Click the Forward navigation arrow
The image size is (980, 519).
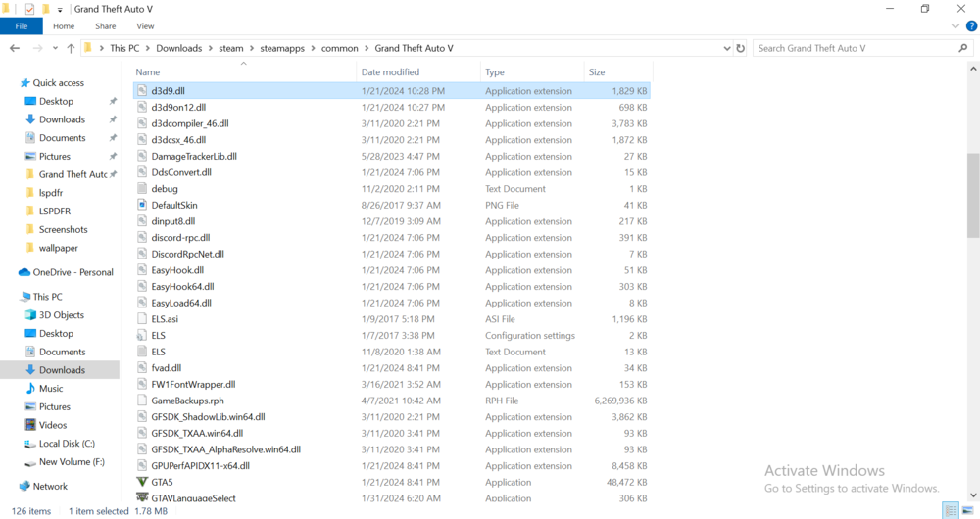pyautogui.click(x=37, y=48)
